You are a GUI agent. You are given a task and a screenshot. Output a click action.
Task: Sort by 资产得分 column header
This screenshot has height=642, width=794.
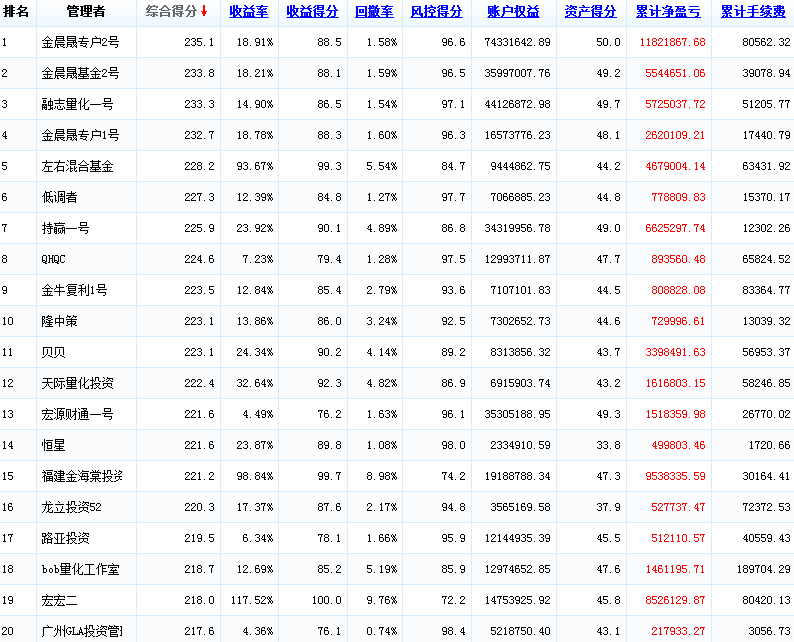click(x=590, y=12)
